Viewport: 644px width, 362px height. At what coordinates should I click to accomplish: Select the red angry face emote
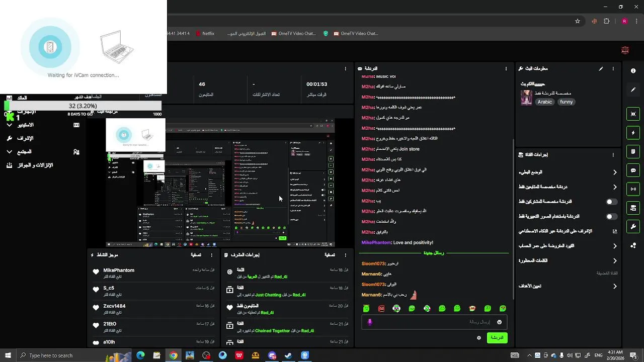tap(381, 308)
